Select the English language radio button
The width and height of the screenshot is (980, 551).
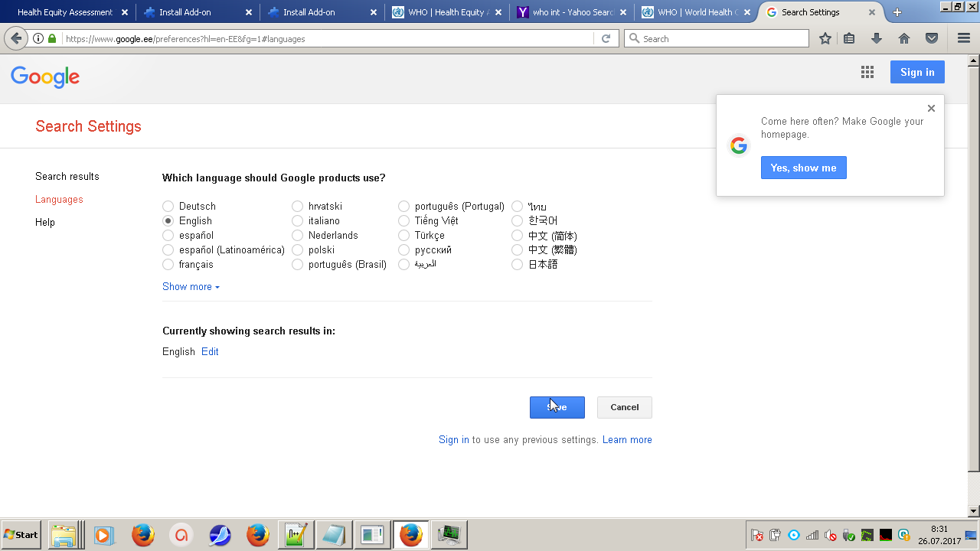(x=168, y=221)
